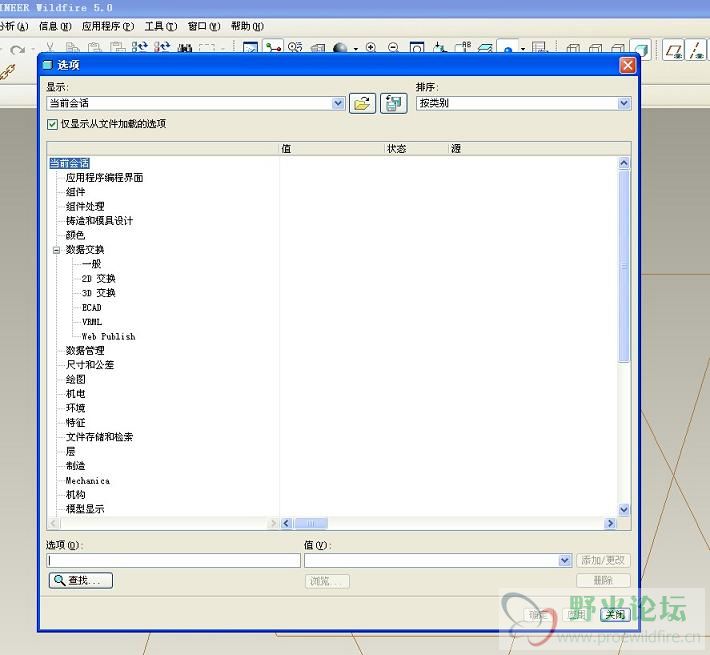Click the Orient Mode icon
This screenshot has width=710, height=655.
coord(295,48)
